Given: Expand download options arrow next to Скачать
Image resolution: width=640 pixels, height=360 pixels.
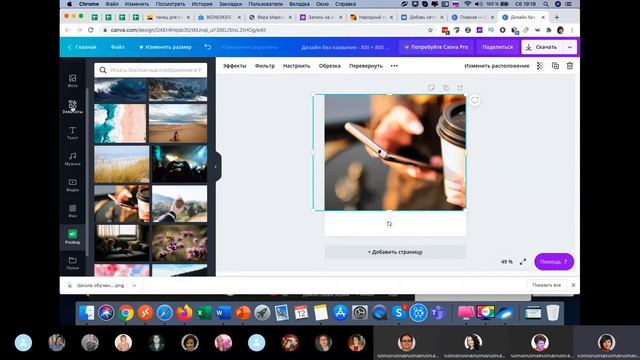Looking at the screenshot, I should click(570, 47).
